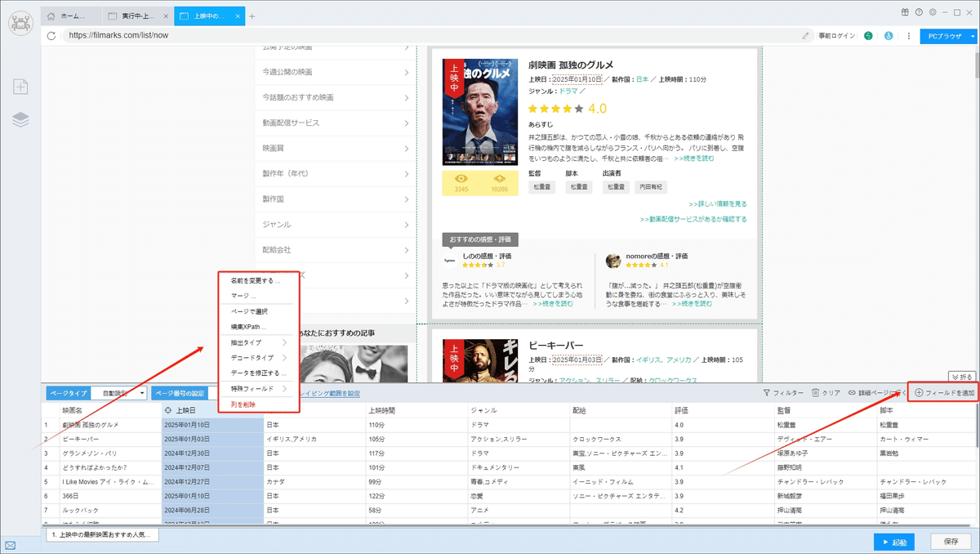Click the 2024年12月27日 date cell
980x554 pixels.
(213, 482)
